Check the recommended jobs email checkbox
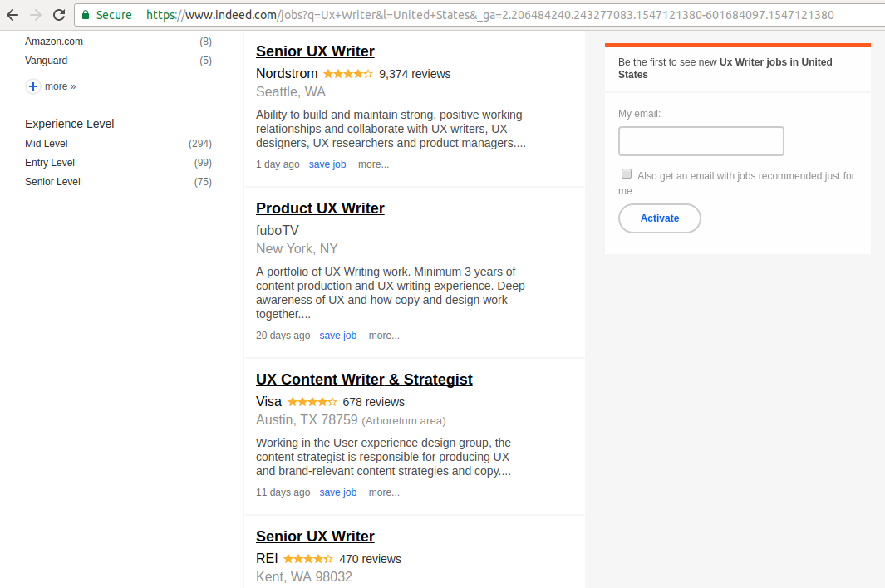This screenshot has width=885, height=588. [627, 174]
